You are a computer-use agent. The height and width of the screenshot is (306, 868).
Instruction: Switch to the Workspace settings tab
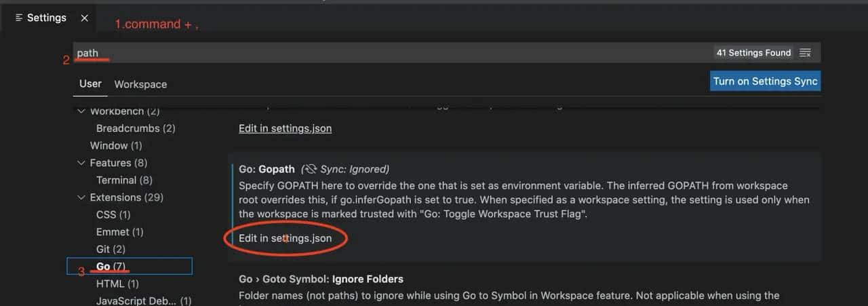140,85
